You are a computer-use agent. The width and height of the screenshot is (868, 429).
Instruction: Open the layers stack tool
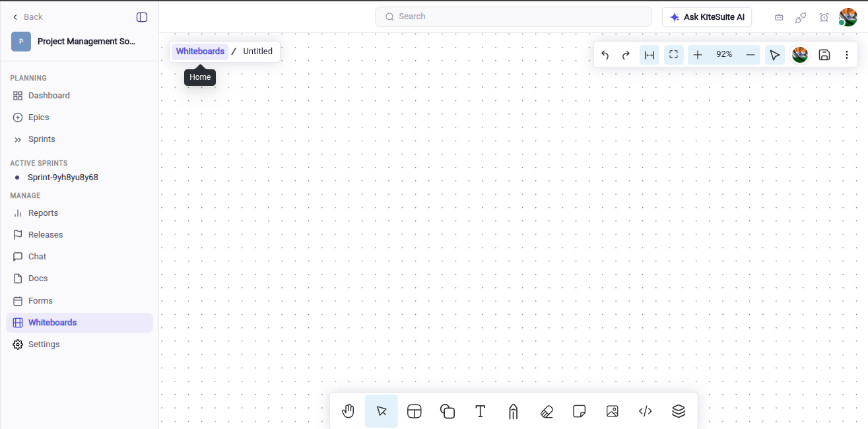[x=679, y=411]
